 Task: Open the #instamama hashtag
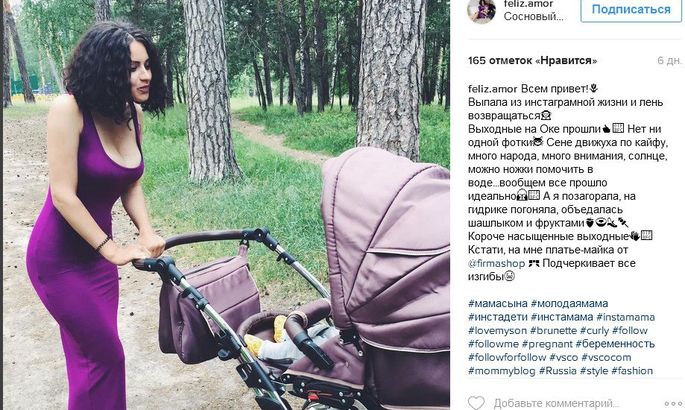pos(626,317)
